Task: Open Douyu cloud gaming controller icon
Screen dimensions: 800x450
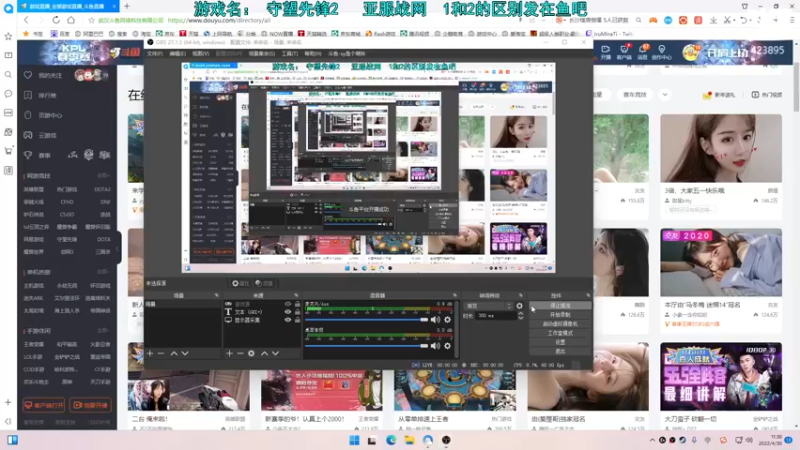Action: (28, 135)
